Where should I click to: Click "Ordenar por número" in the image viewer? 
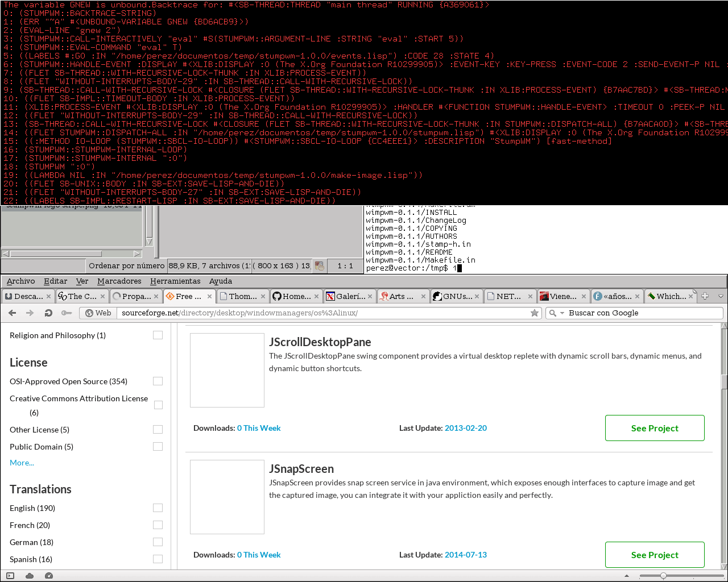coord(126,265)
